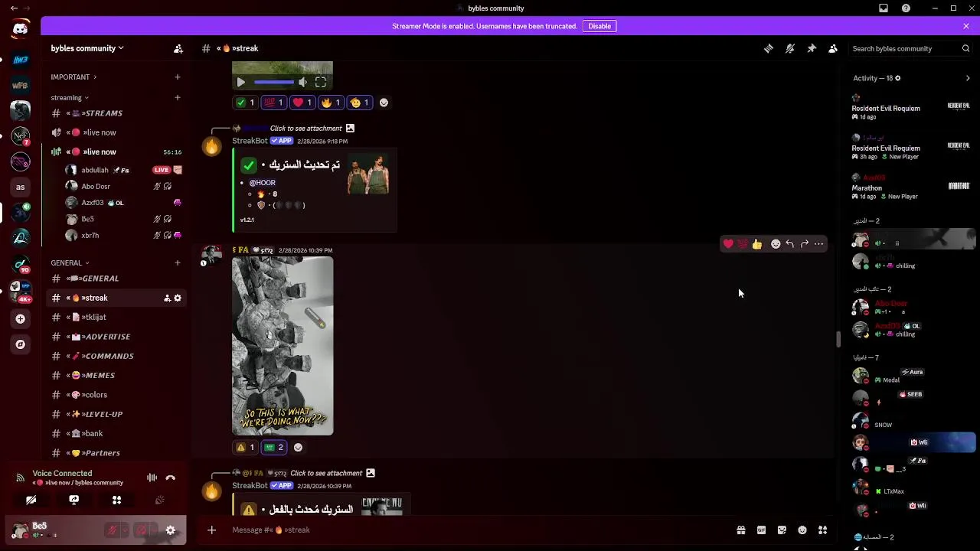The height and width of the screenshot is (551, 980).
Task: Start an activity icon in voice panel
Action: point(116,500)
